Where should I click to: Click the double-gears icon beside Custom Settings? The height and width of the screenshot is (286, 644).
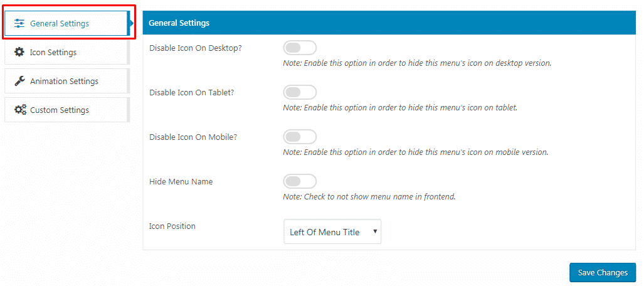coord(20,110)
